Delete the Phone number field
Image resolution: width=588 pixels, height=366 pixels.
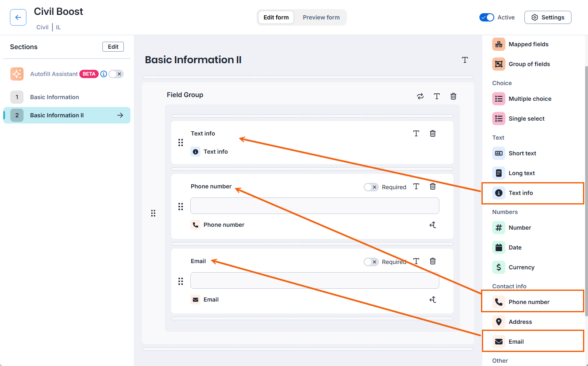433,186
